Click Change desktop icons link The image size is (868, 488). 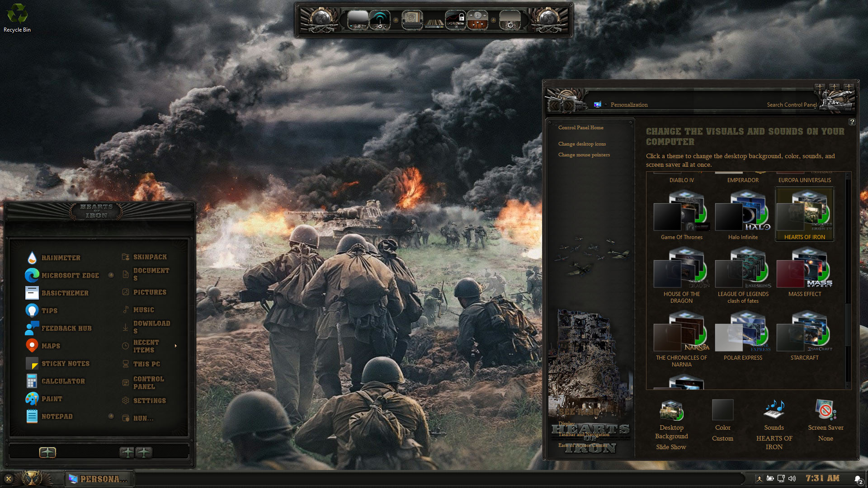pyautogui.click(x=582, y=144)
